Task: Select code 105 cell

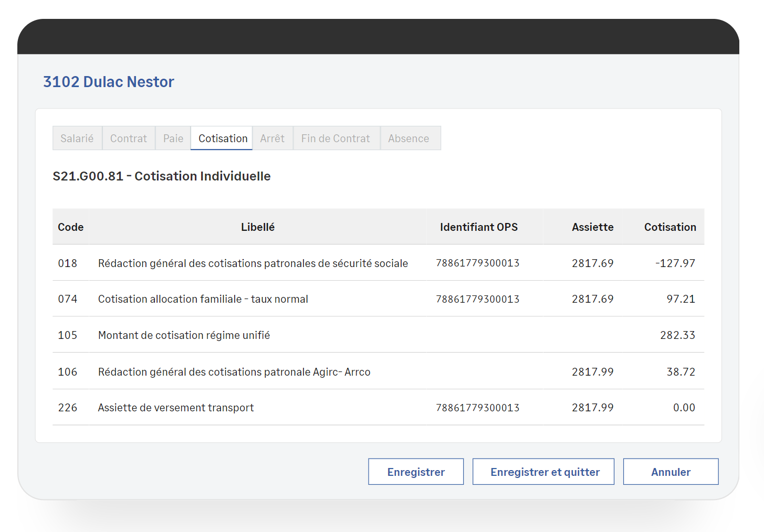Action: [x=68, y=335]
